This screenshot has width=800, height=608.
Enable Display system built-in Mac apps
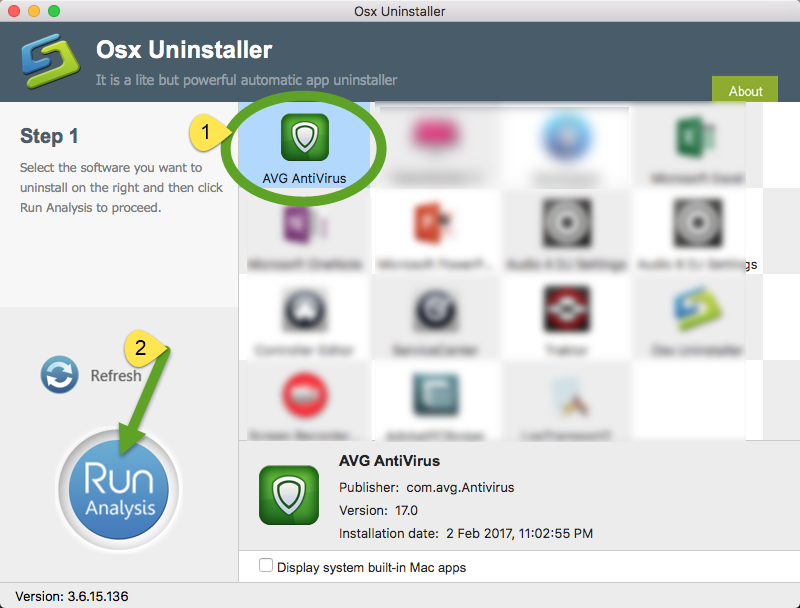(266, 566)
